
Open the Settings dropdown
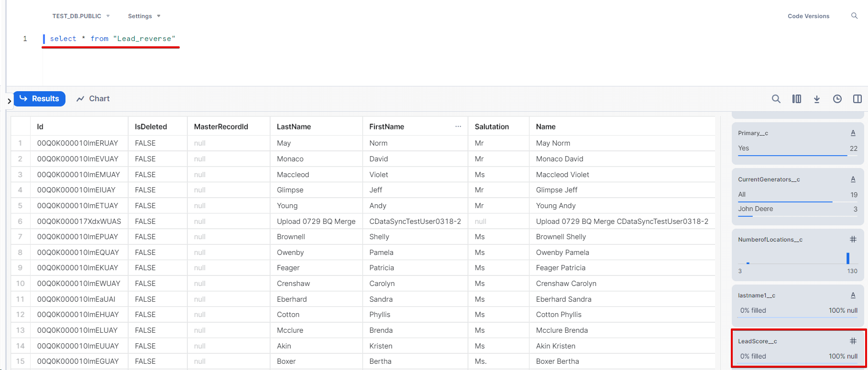[x=144, y=16]
